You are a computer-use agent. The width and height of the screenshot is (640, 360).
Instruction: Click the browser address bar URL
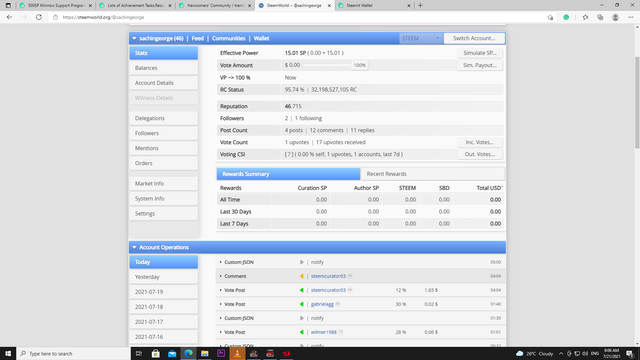click(103, 17)
